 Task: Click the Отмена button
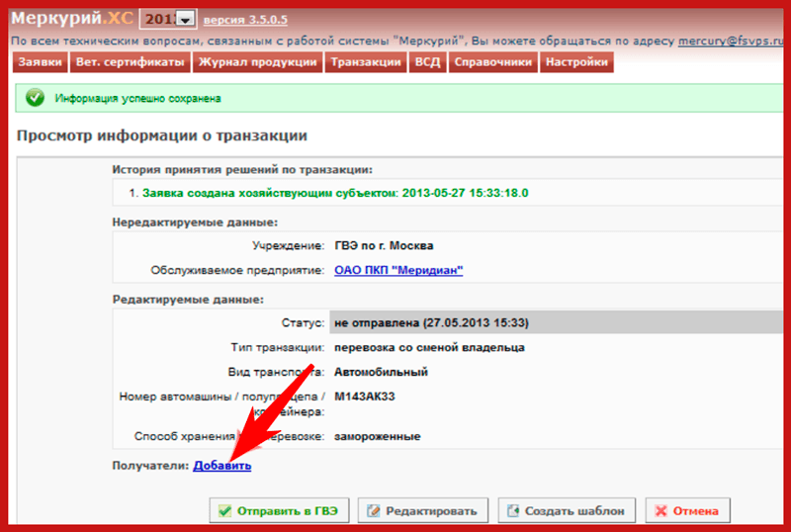coord(687,511)
